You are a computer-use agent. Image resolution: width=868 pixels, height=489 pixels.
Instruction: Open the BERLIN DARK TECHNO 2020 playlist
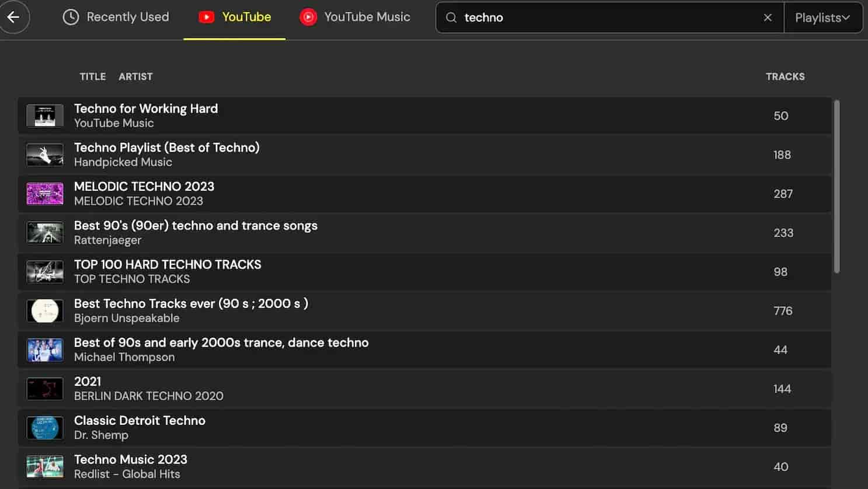point(148,389)
